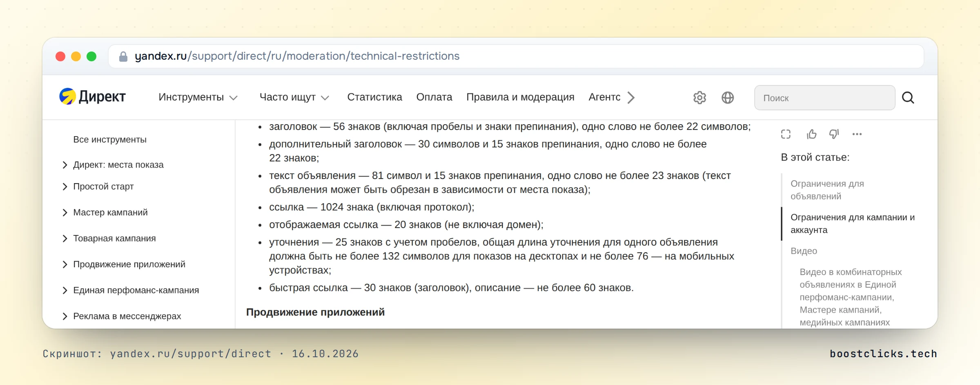Click the thumbs down icon
Image resolution: width=980 pixels, height=385 pixels.
click(834, 134)
